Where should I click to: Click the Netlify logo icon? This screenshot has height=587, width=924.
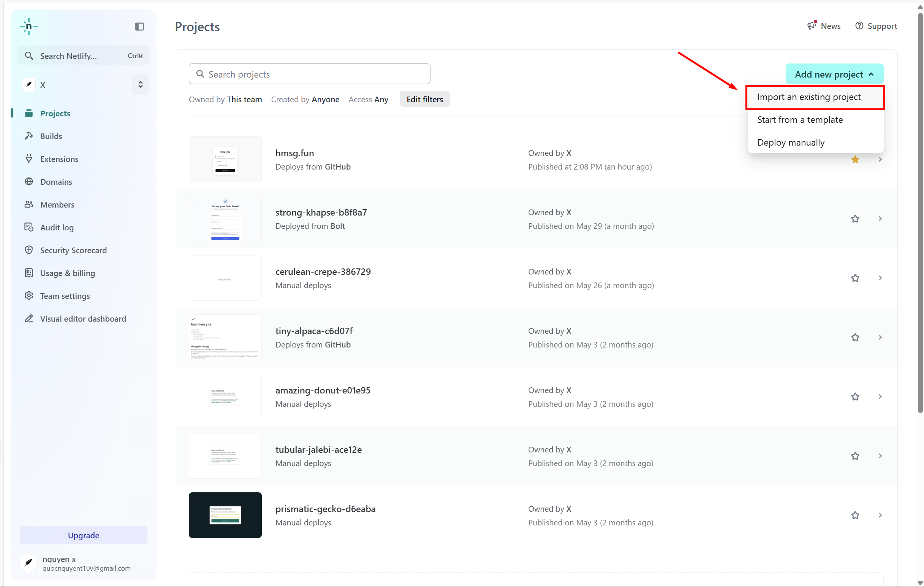click(29, 27)
